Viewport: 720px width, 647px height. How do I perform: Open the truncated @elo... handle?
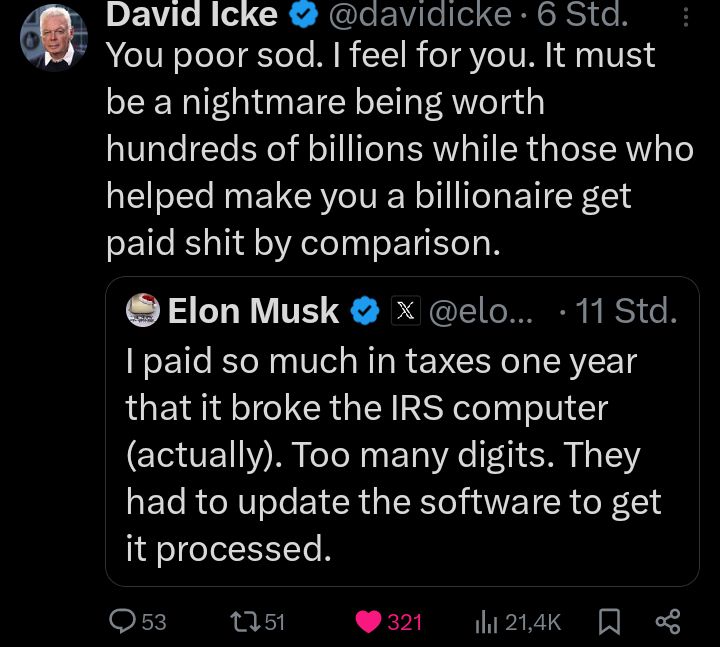pyautogui.click(x=480, y=312)
